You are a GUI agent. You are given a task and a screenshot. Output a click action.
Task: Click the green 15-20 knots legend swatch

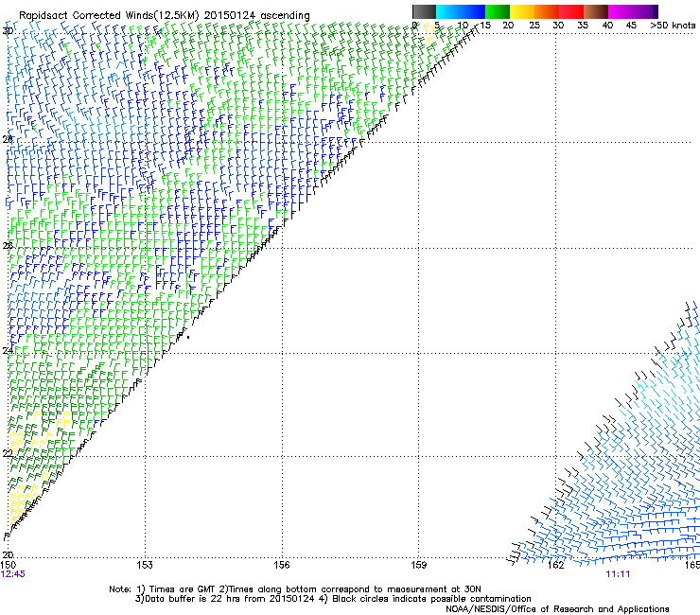pos(498,11)
